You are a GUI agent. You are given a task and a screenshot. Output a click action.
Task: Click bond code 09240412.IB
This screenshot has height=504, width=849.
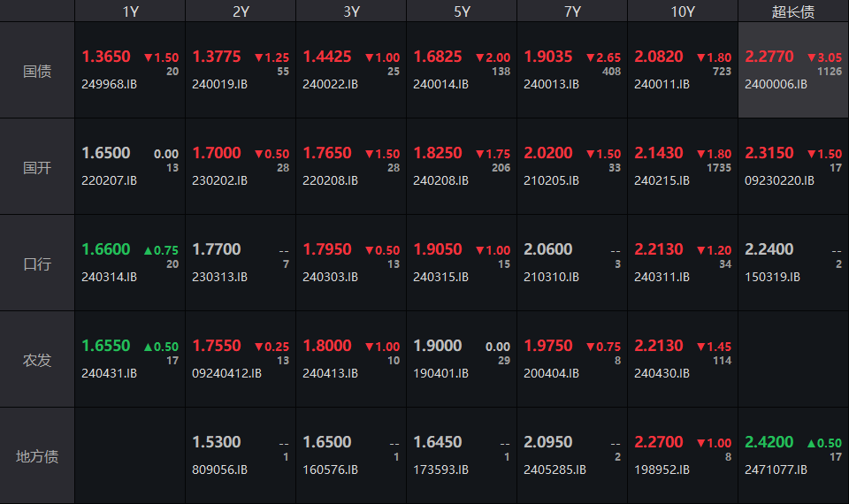(x=226, y=373)
